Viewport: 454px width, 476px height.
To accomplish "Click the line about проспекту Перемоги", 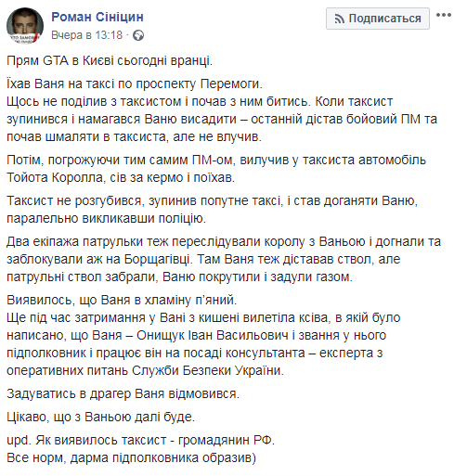I will click(x=135, y=84).
